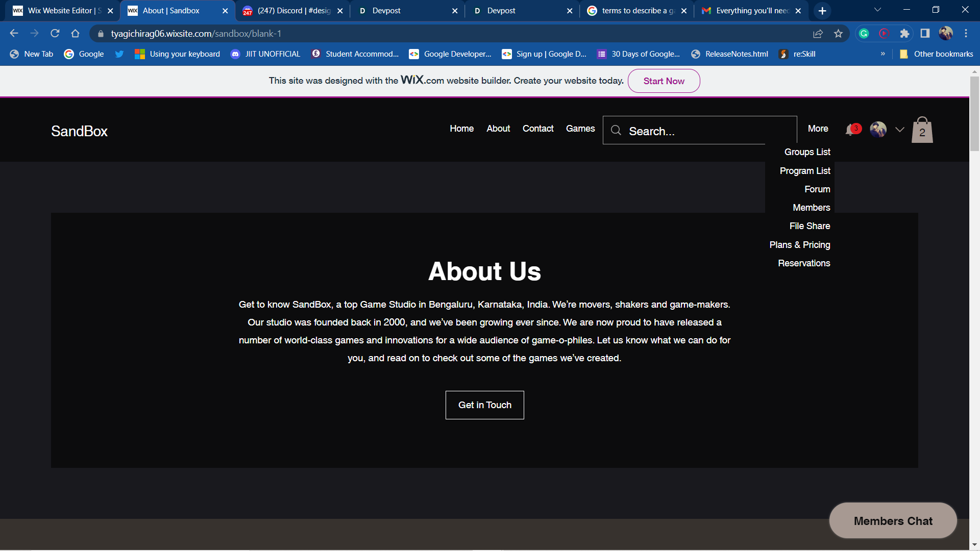
Task: Expand the member account chevron menu
Action: tap(899, 130)
